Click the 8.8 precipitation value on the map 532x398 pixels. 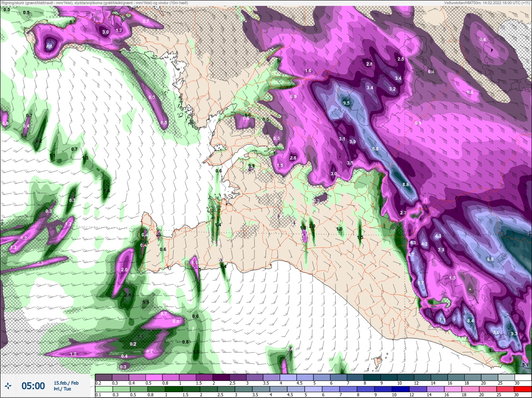(x=406, y=184)
